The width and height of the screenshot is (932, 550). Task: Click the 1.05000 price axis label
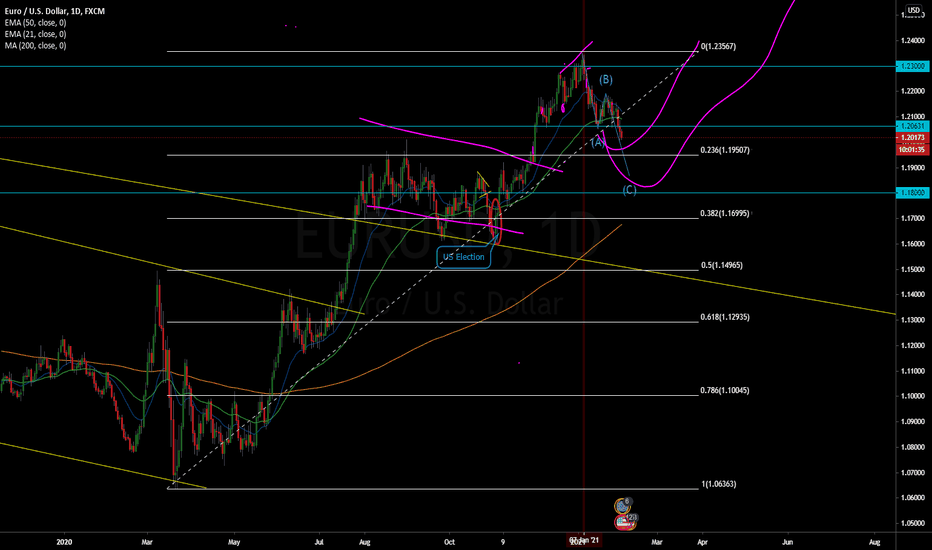[912, 523]
